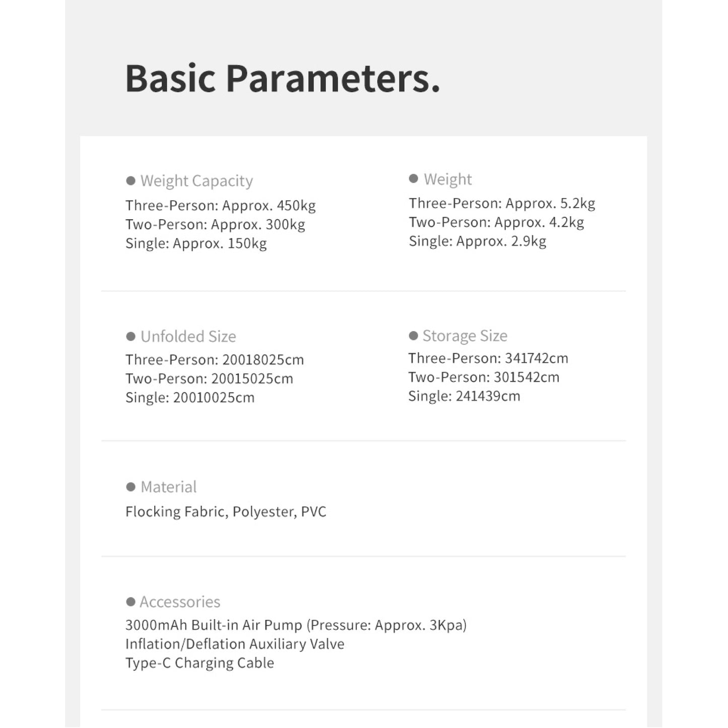Click the Accessories bullet dot
This screenshot has width=728, height=728.
point(131,602)
